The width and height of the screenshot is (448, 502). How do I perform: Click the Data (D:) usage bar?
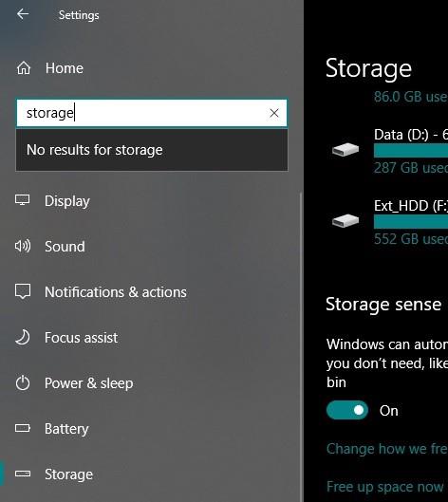pos(411,151)
